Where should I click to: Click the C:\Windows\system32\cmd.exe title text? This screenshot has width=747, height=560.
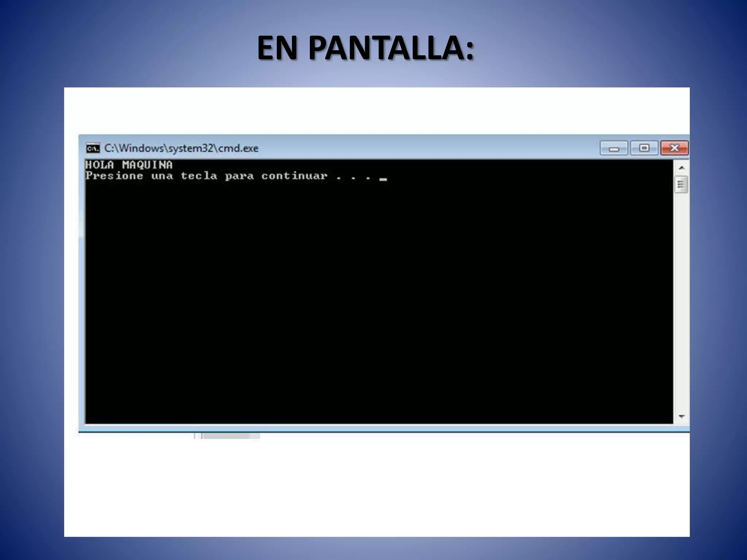pyautogui.click(x=181, y=148)
